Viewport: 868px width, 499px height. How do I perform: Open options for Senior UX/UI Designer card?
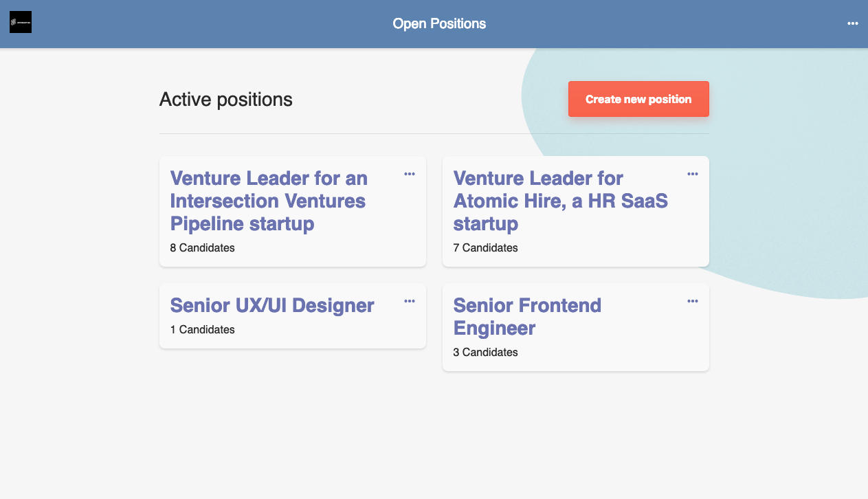click(x=410, y=301)
